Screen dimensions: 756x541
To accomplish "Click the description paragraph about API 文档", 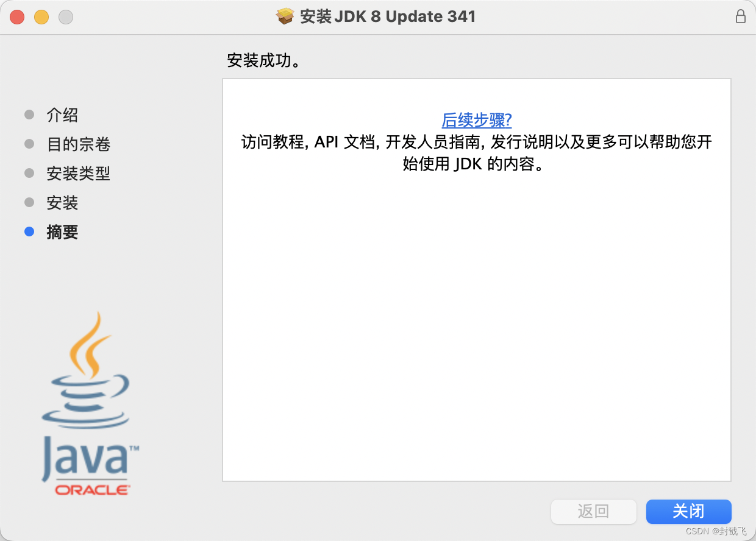I will [x=476, y=154].
